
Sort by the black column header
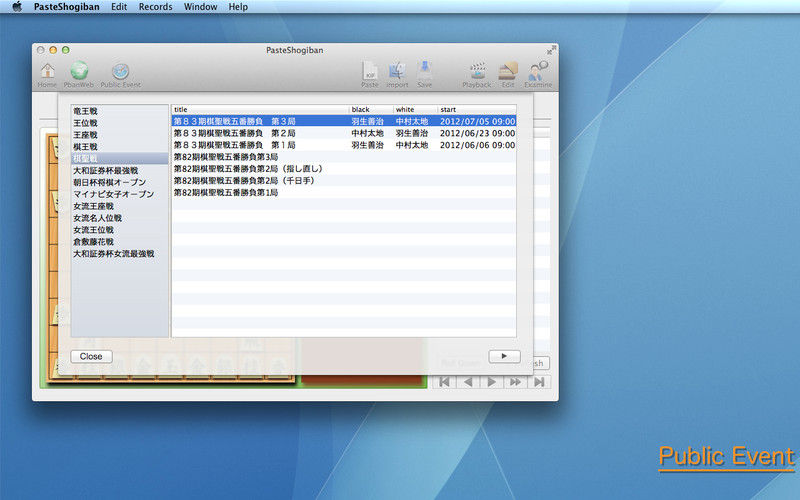pos(371,109)
